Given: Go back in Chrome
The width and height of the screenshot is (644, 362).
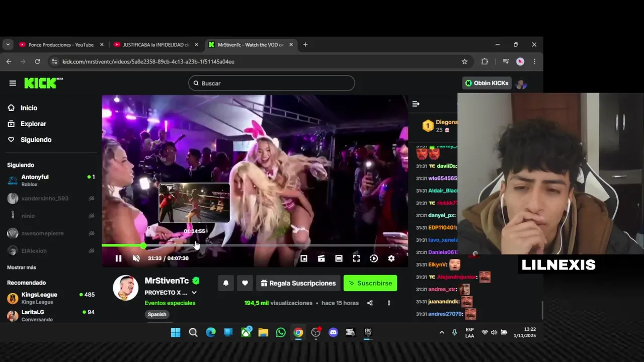Looking at the screenshot, I should pos(9,61).
